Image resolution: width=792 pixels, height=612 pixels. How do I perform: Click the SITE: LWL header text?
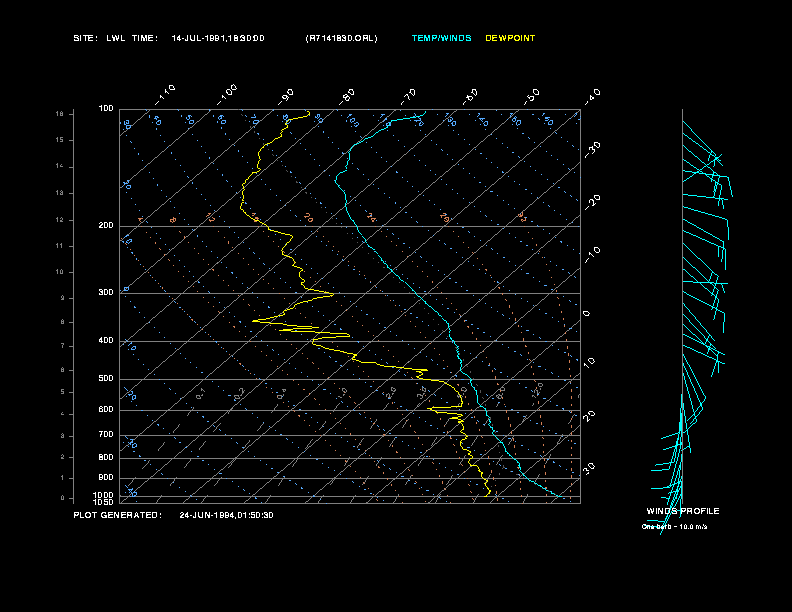point(99,38)
